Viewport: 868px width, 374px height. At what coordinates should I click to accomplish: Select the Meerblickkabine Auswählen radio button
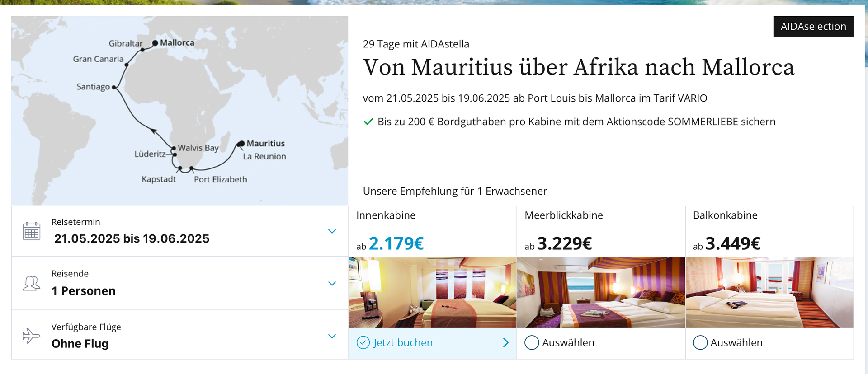pyautogui.click(x=532, y=343)
